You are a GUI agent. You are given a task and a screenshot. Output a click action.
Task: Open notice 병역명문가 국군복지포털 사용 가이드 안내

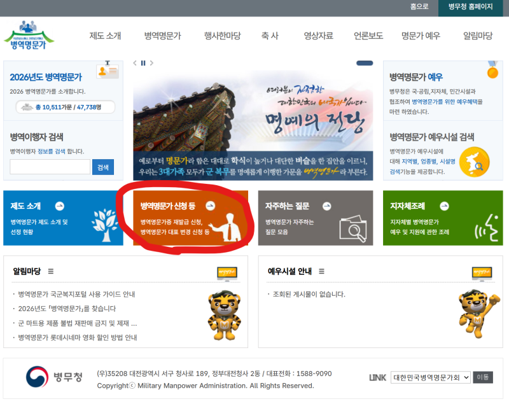[x=76, y=294]
